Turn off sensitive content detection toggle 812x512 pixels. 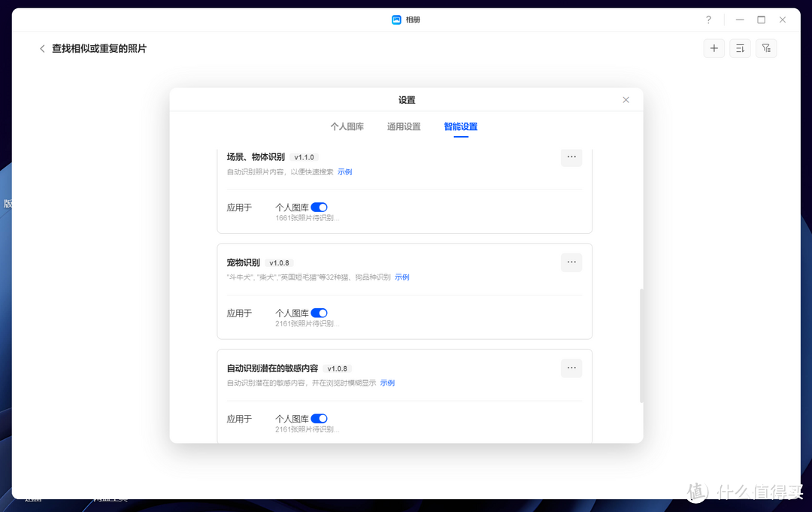coord(319,419)
